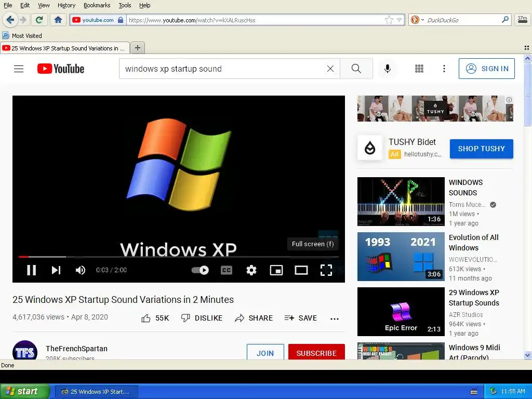The image size is (532, 399).
Task: Open TheFrenchSpartan channel name link
Action: coord(77,349)
